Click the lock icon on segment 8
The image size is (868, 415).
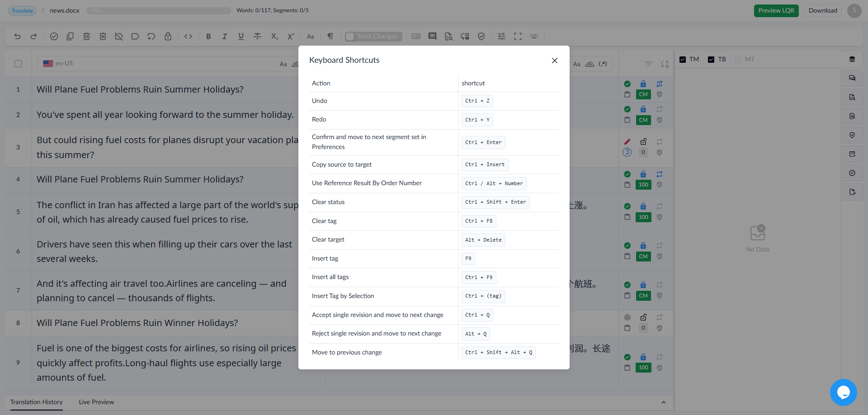point(643,317)
